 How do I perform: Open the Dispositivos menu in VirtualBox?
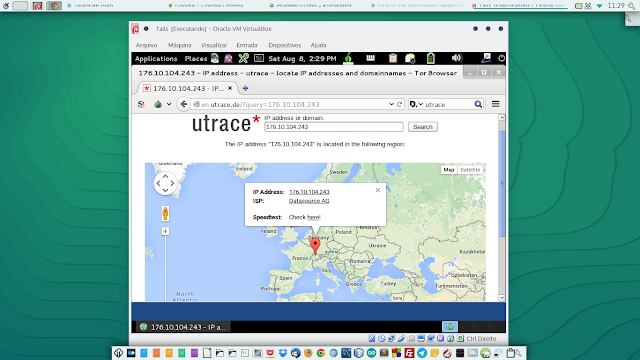[284, 45]
